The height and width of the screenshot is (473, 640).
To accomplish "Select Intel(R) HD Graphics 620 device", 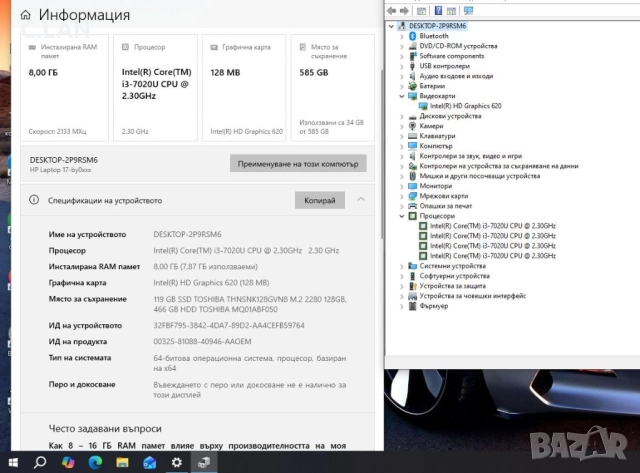I will pos(465,106).
